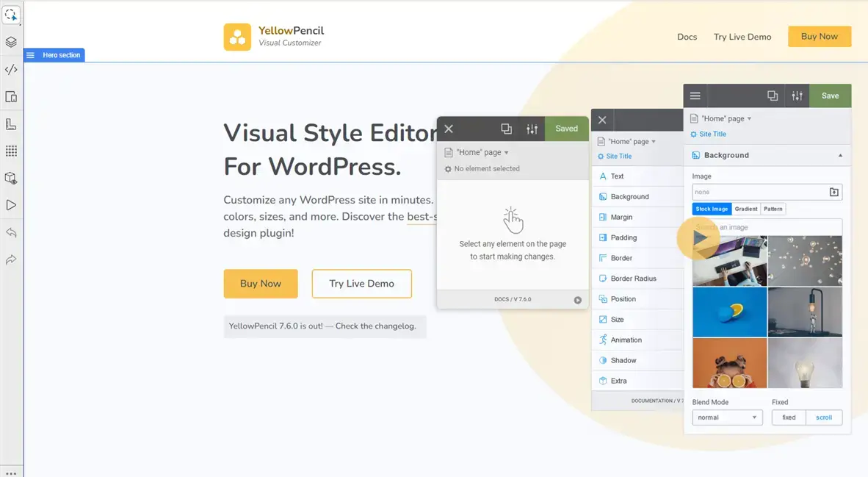Activate the element selector tool in sidebar
The width and height of the screenshot is (868, 477).
point(11,15)
